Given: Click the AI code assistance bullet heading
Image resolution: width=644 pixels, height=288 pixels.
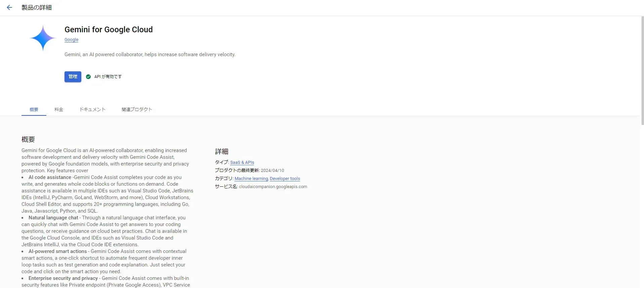Looking at the screenshot, I should pos(50,177).
